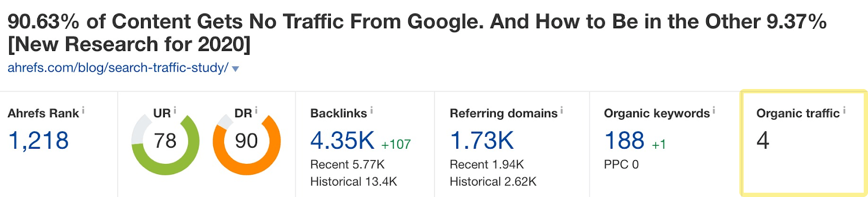Click Historical 2.62K under Referring domains
Image resolution: width=868 pixels, height=197 pixels.
click(493, 181)
